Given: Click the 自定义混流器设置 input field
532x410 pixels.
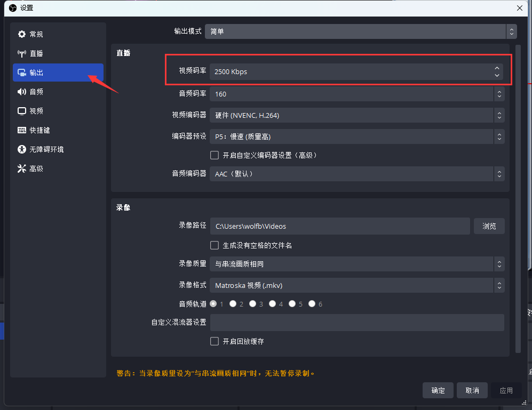Looking at the screenshot, I should click(357, 322).
